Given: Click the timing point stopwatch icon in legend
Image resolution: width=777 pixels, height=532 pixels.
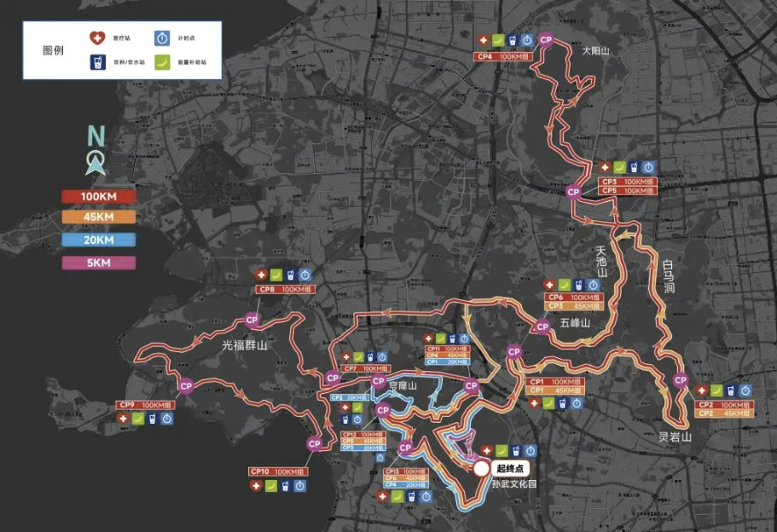Looking at the screenshot, I should click(161, 38).
